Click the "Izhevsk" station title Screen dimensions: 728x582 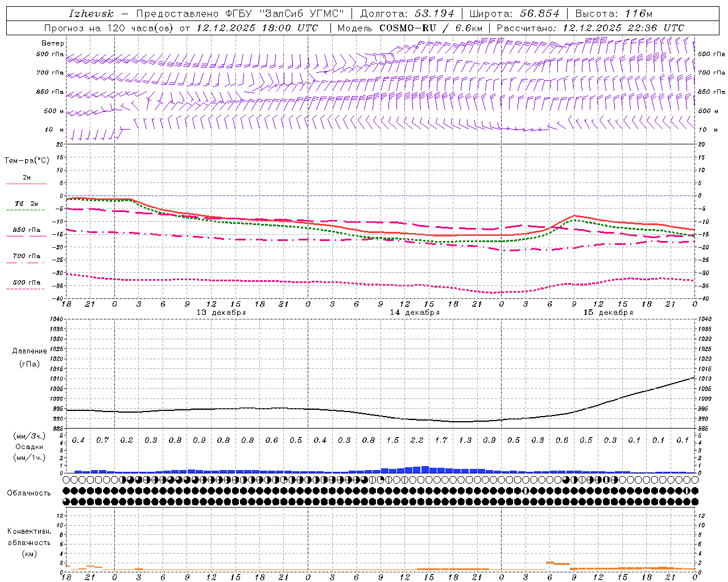[x=92, y=14]
